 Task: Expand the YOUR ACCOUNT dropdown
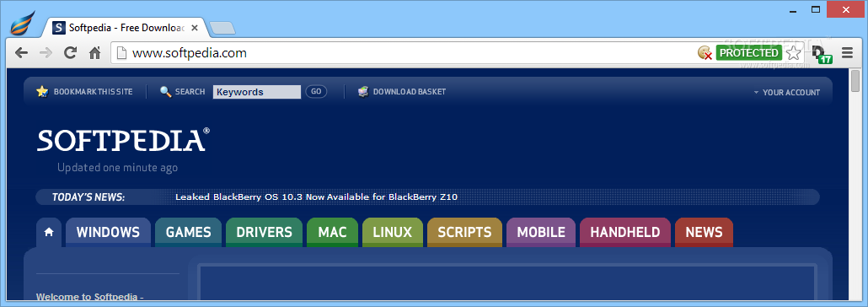click(x=786, y=93)
